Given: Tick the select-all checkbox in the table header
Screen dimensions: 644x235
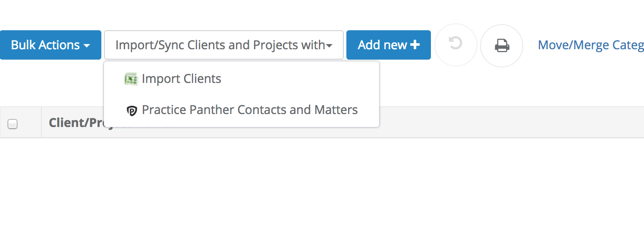Looking at the screenshot, I should point(13,124).
